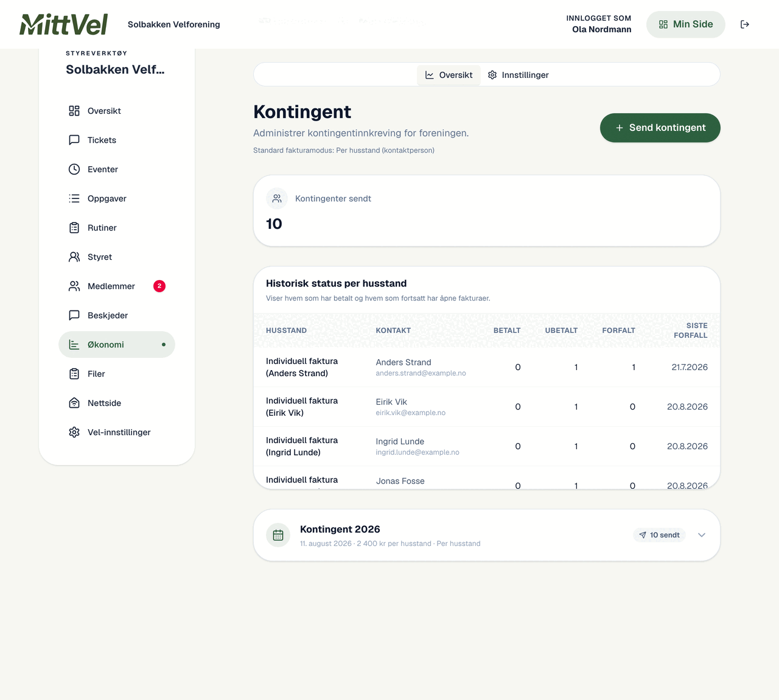Click the Send kontingent button
Viewport: 779px width, 700px height.
[x=660, y=128]
